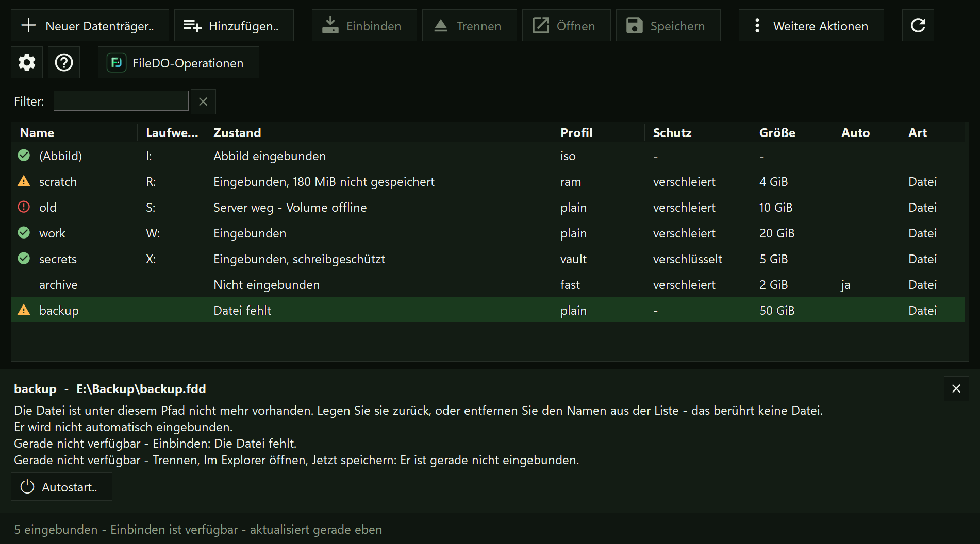
Task: Click the '20 GiB' size cell
Action: [776, 233]
